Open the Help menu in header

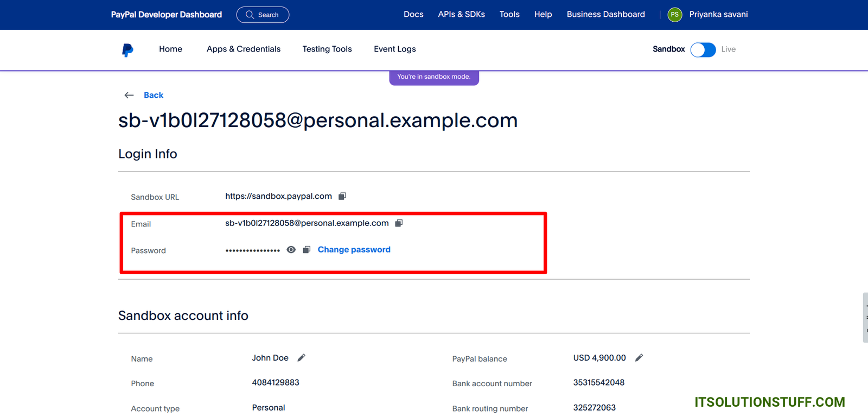coord(543,15)
